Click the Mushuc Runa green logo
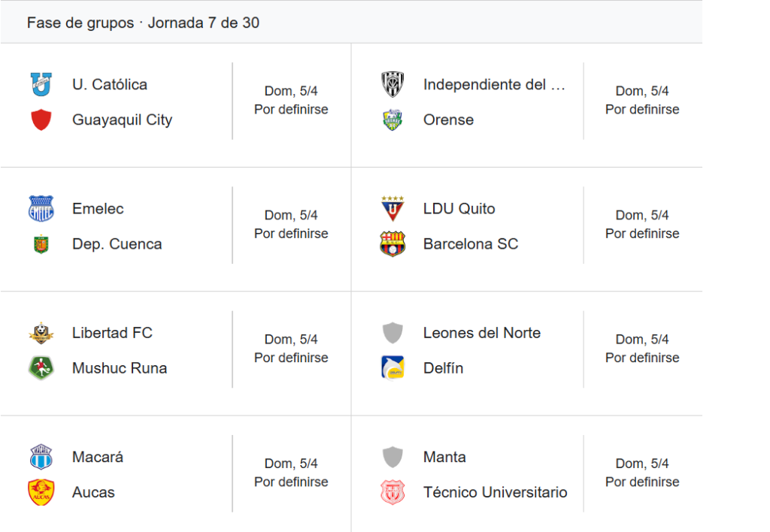Screen dimensions: 770x532 click(x=41, y=368)
